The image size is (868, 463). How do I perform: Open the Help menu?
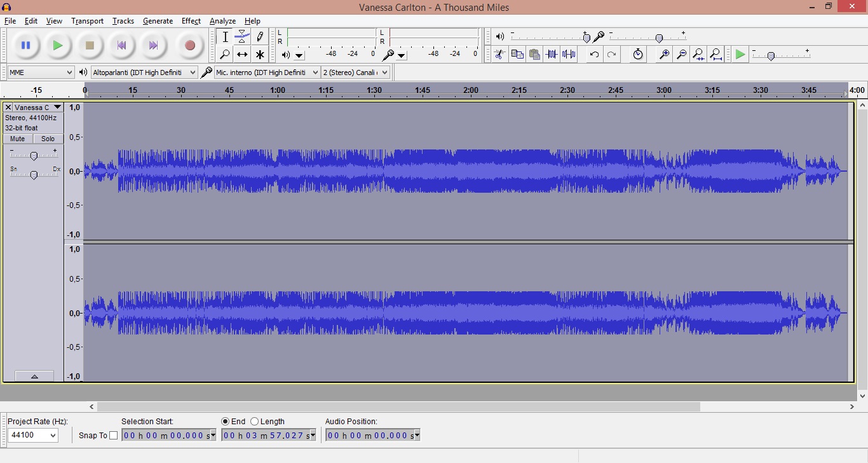252,21
